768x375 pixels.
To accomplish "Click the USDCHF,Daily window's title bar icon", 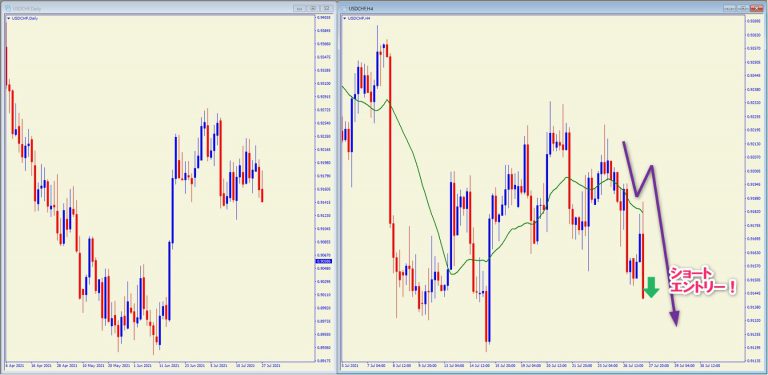I will 7,8.
